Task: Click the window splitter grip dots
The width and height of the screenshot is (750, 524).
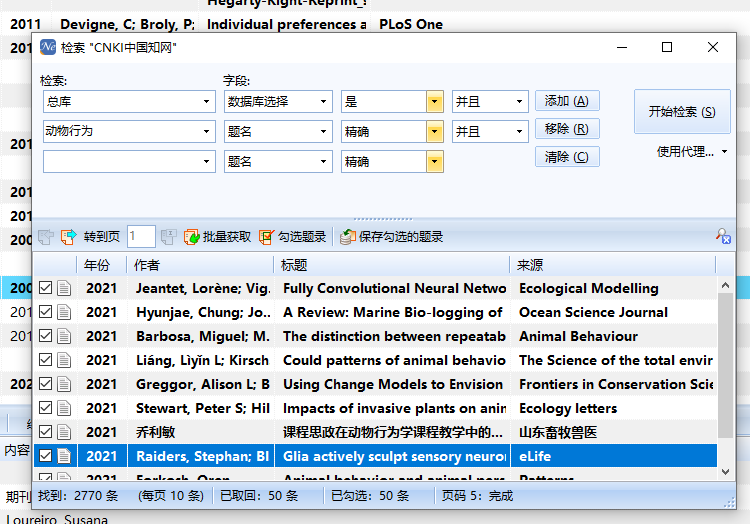Action: coord(383,219)
